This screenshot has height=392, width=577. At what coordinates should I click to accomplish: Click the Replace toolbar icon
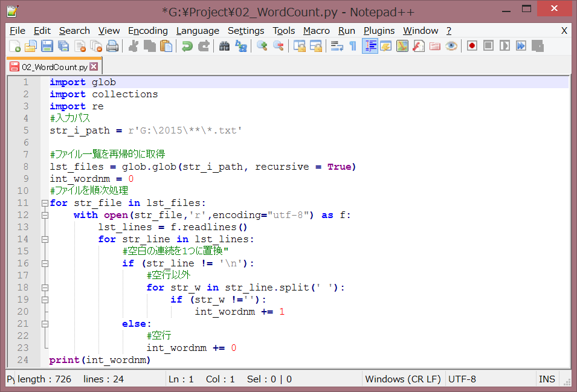point(240,47)
